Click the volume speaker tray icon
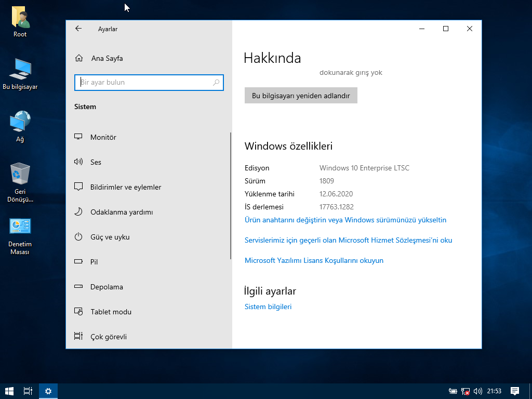The height and width of the screenshot is (399, 532). point(478,391)
